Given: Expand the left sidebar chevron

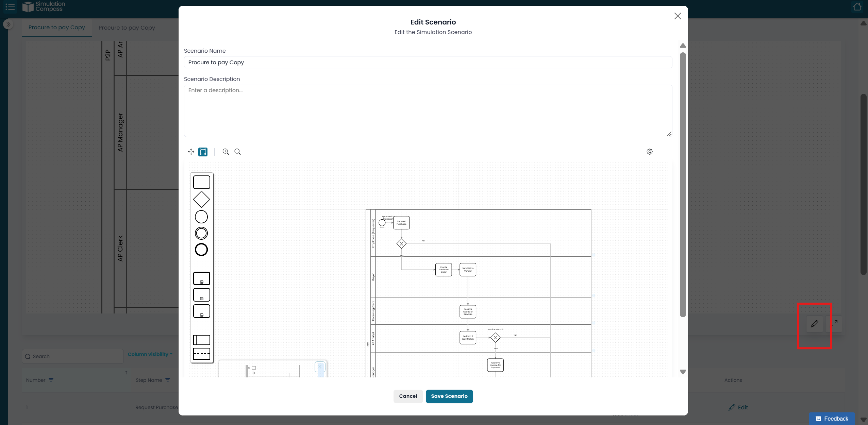Looking at the screenshot, I should pos(8,24).
